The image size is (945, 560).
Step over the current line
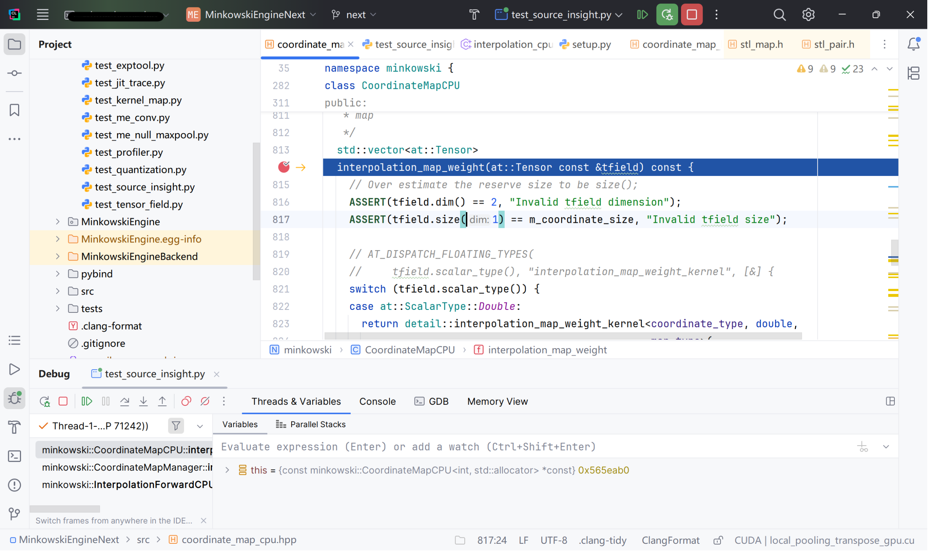point(125,401)
